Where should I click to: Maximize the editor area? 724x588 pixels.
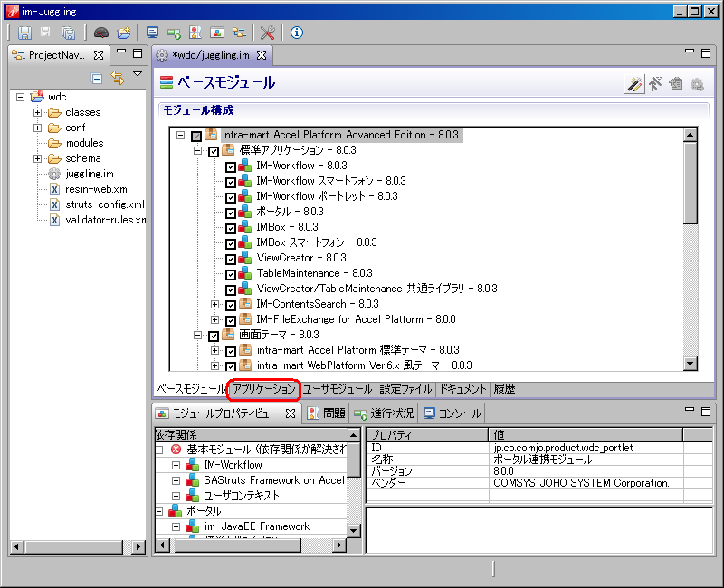coord(706,53)
